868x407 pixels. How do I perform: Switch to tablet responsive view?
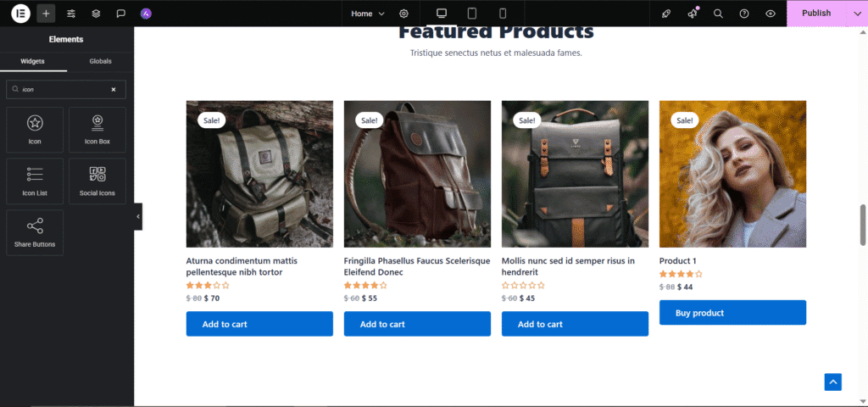(x=472, y=14)
